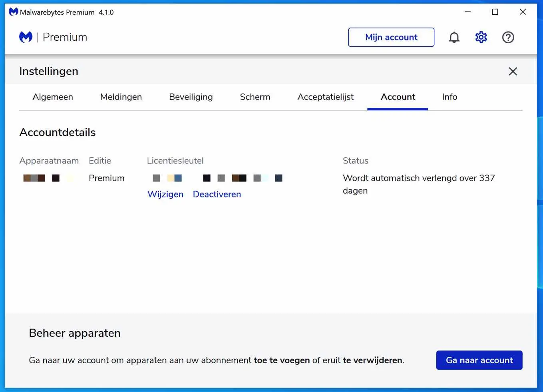Click the Beheer apparaten heading
This screenshot has height=392, width=543.
(x=75, y=333)
